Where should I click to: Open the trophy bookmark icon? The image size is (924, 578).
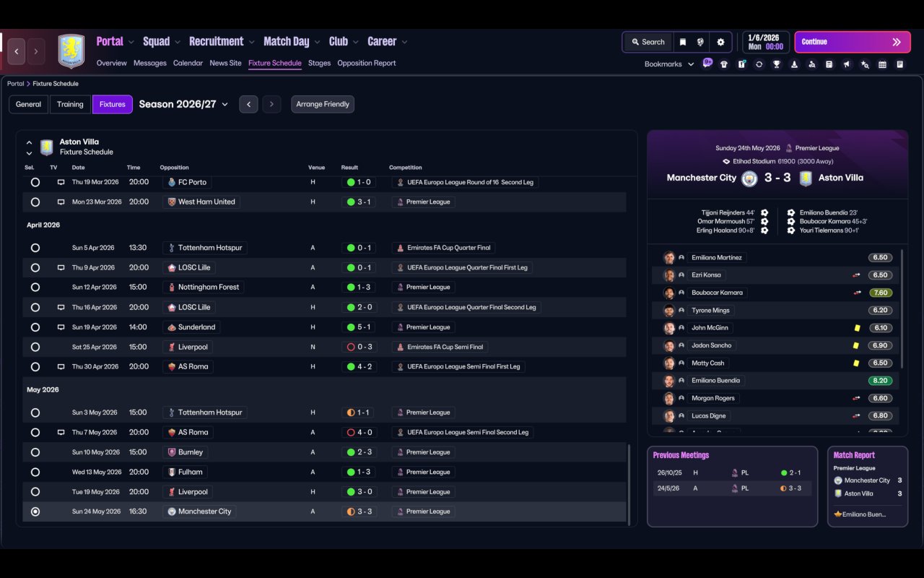coord(777,64)
